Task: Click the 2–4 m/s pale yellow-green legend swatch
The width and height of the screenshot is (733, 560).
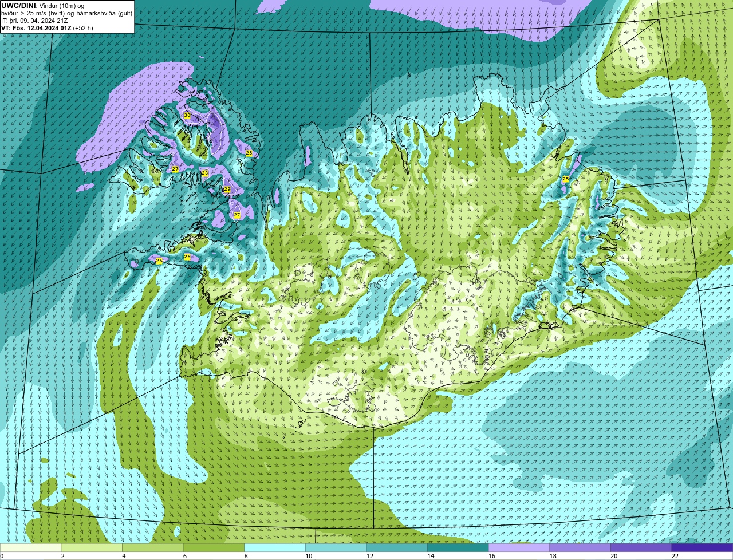Action: tap(92, 547)
